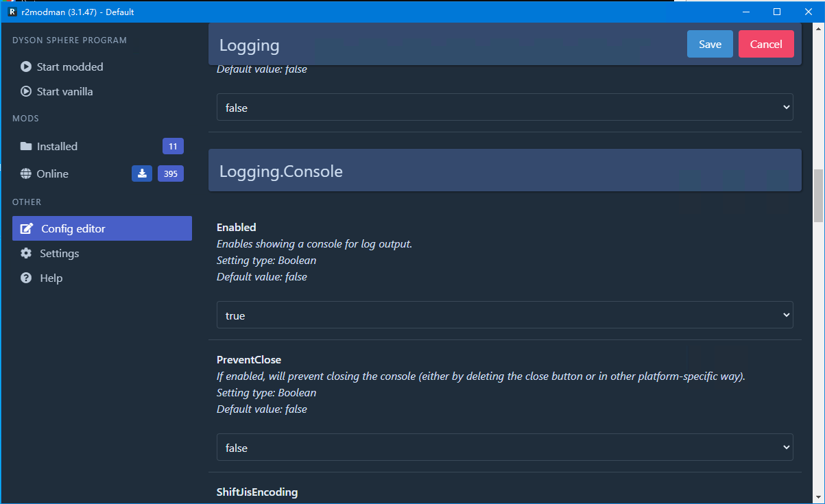Toggle the Enabled setting in Logging.Console

pos(505,315)
